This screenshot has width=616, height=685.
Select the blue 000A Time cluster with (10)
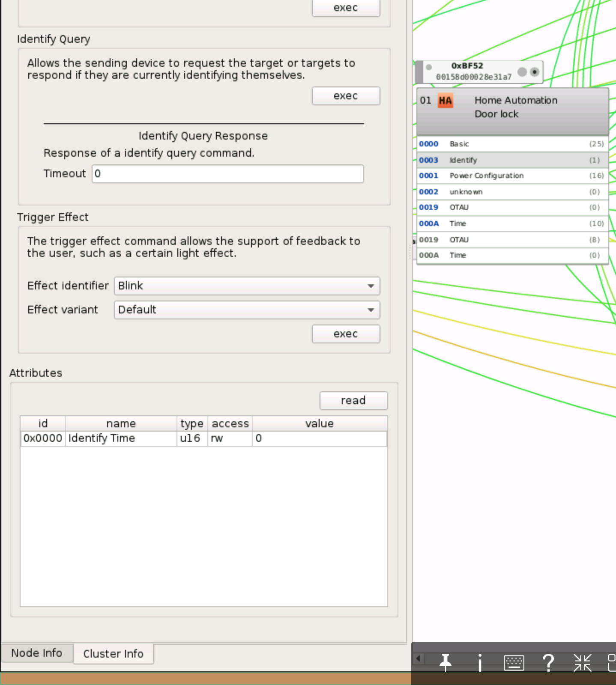(512, 223)
